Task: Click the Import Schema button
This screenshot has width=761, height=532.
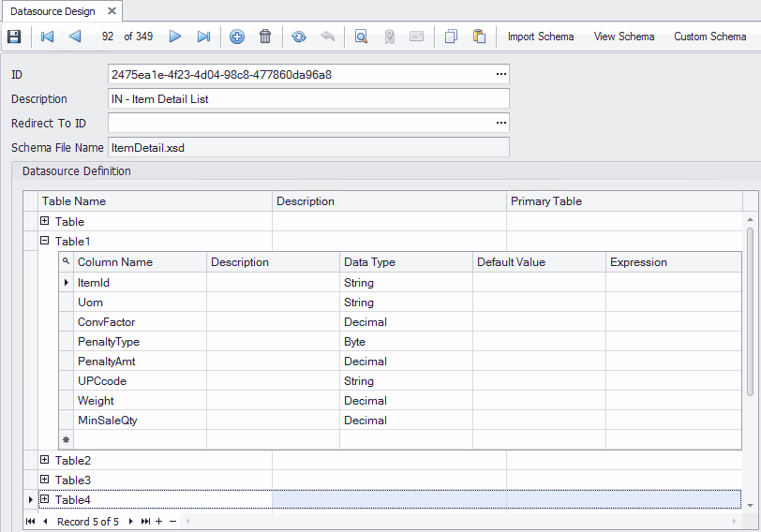Action: (541, 37)
